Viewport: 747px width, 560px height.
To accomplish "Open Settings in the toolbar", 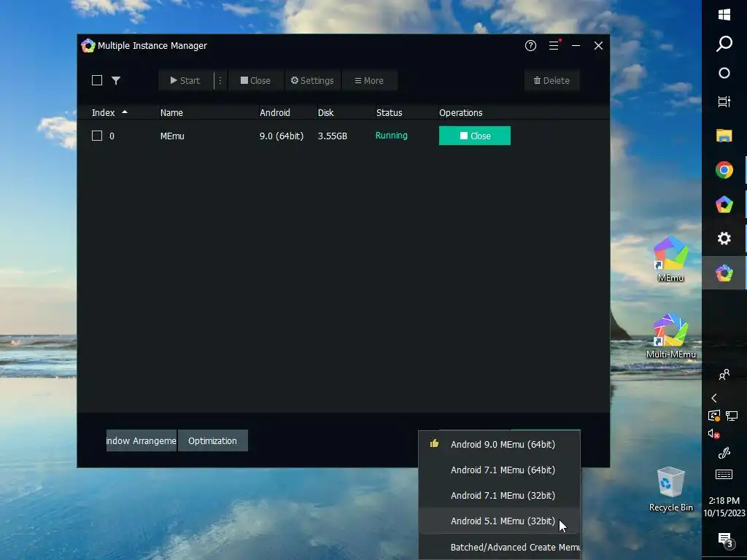I will [312, 80].
